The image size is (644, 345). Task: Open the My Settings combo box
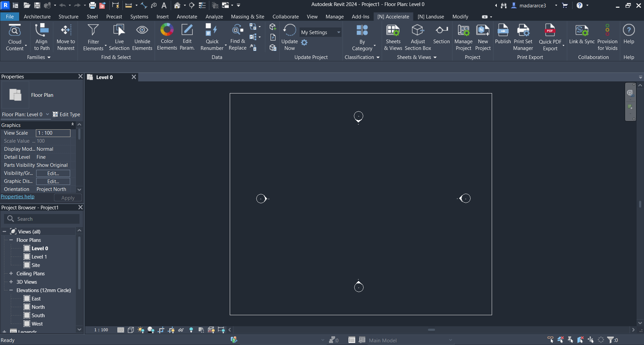320,32
